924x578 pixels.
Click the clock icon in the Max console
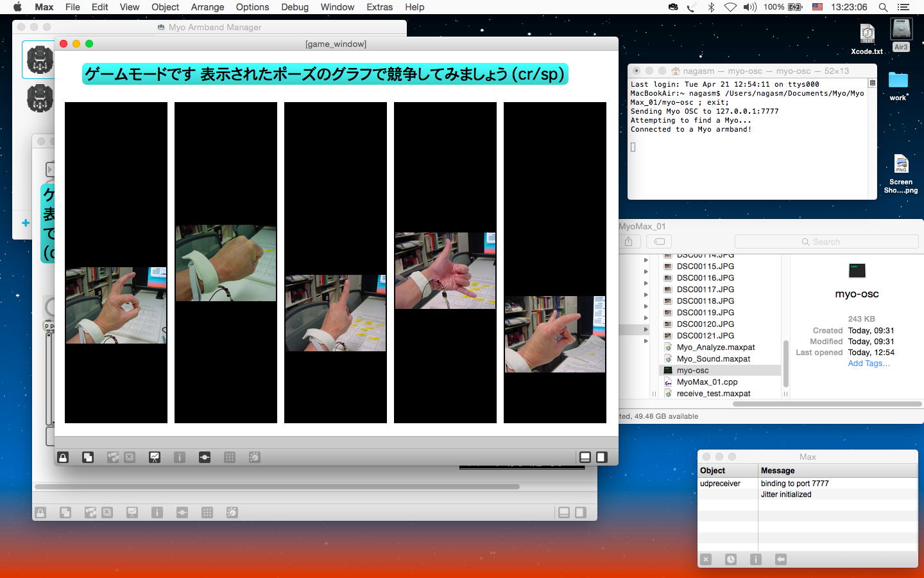[x=731, y=559]
